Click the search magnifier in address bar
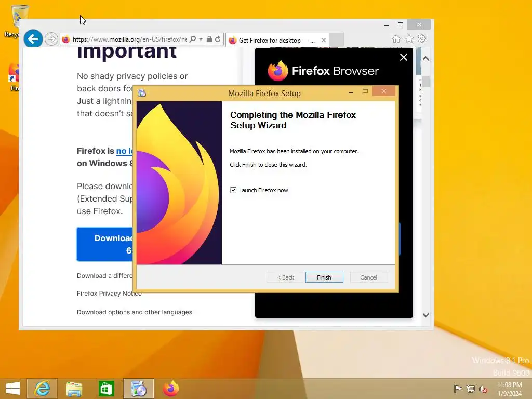This screenshot has height=399, width=532. point(192,39)
